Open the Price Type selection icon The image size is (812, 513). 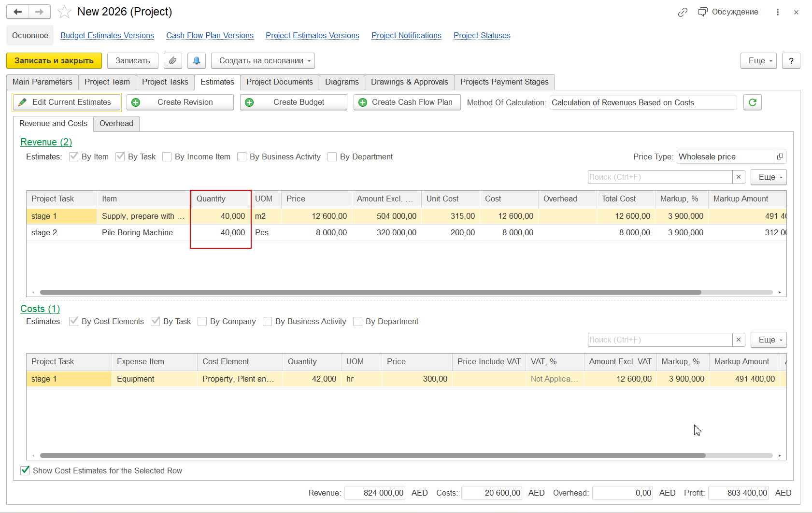(x=780, y=157)
